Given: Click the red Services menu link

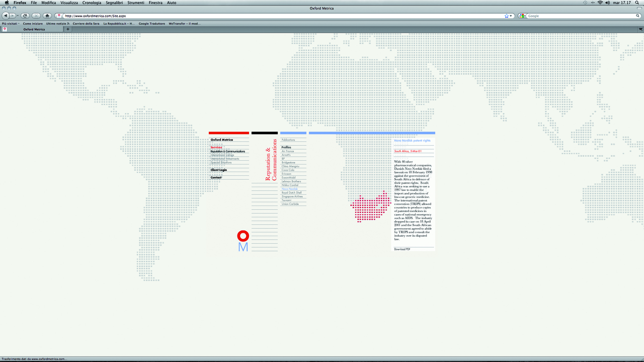Looking at the screenshot, I should click(216, 147).
